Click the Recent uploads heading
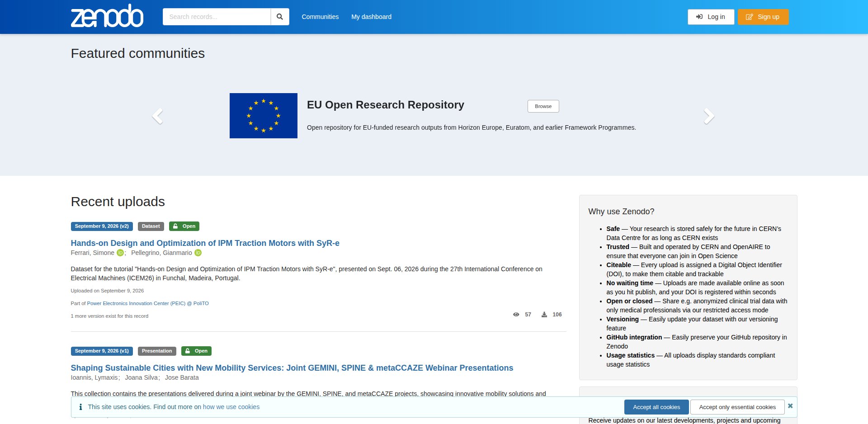This screenshot has width=868, height=424. (x=118, y=202)
